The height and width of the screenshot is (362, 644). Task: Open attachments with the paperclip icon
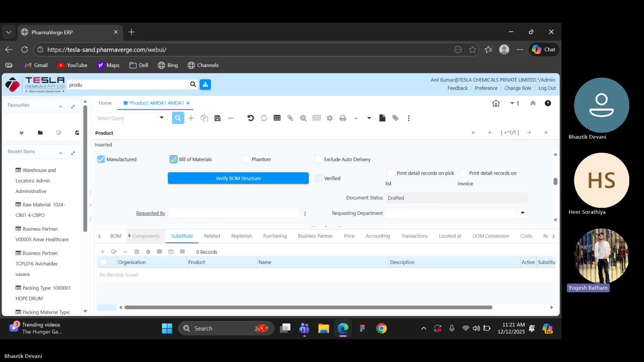(x=290, y=118)
